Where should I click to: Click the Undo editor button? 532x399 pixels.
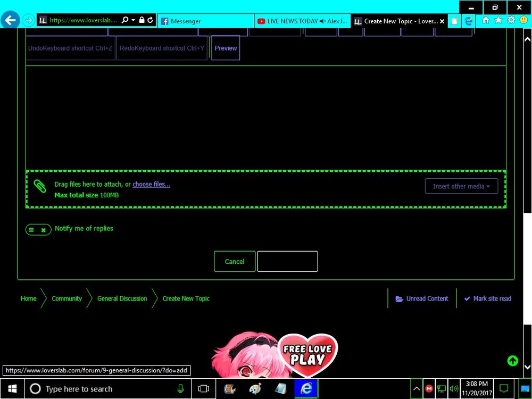pos(70,48)
